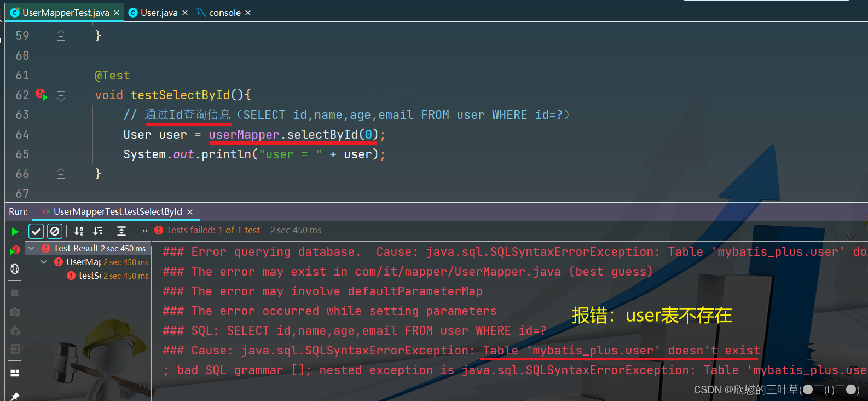Image resolution: width=868 pixels, height=401 pixels.
Task: Click the 'doesn't exist' cause line
Action: click(x=461, y=351)
